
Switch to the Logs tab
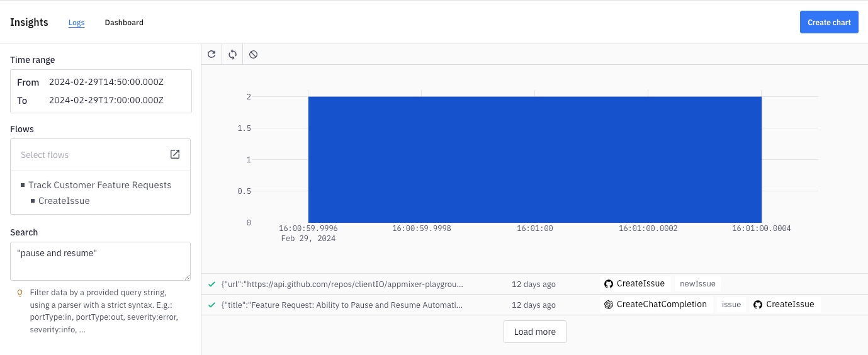[76, 23]
